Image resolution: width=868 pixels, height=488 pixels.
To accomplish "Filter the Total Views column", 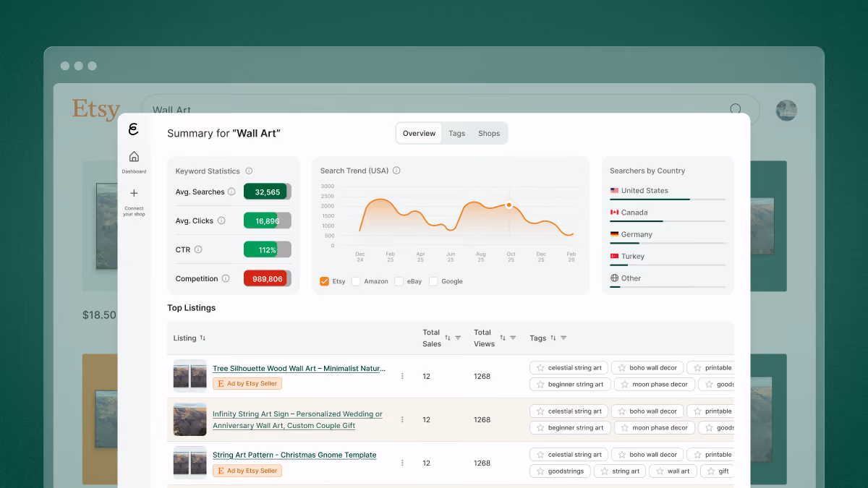I will pyautogui.click(x=513, y=338).
